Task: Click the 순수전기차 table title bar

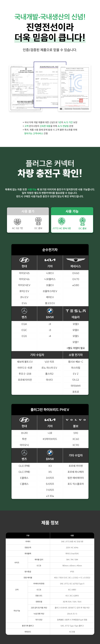Action: coord(50,250)
